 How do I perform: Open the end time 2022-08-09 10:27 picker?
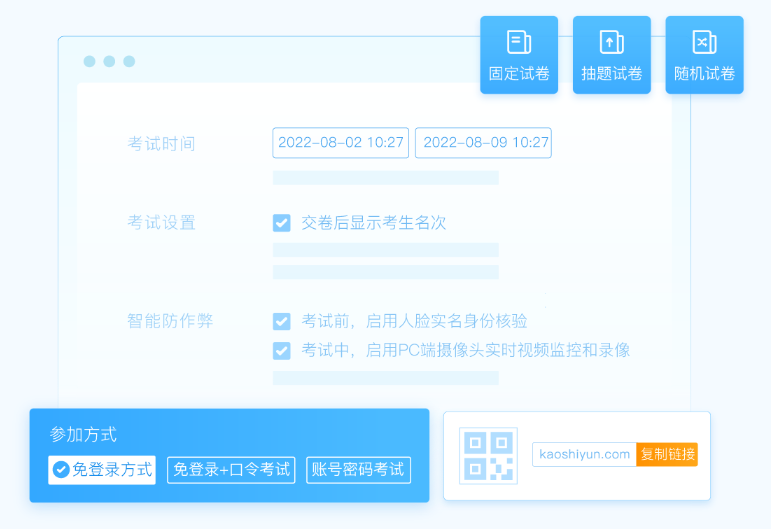click(483, 143)
